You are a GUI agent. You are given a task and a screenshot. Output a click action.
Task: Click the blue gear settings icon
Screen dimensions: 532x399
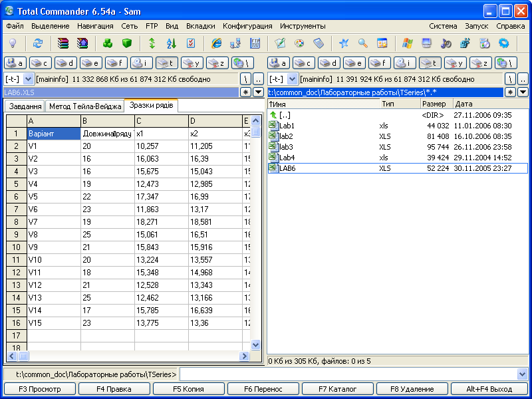[504, 43]
